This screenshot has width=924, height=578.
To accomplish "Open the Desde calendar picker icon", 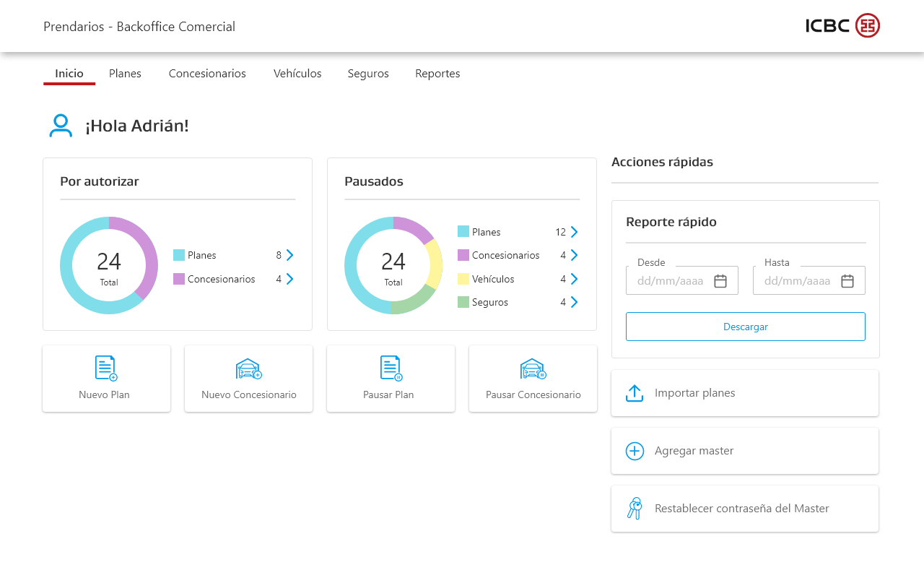I will click(x=720, y=281).
